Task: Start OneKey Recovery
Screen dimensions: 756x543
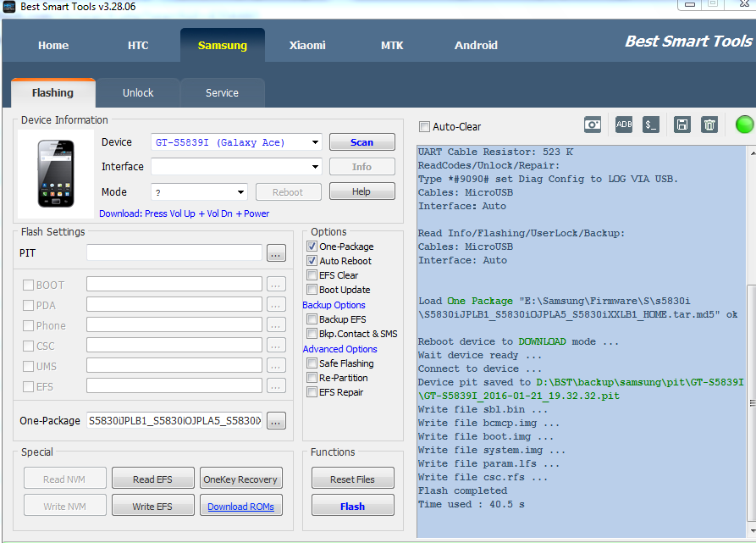Action: (240, 479)
